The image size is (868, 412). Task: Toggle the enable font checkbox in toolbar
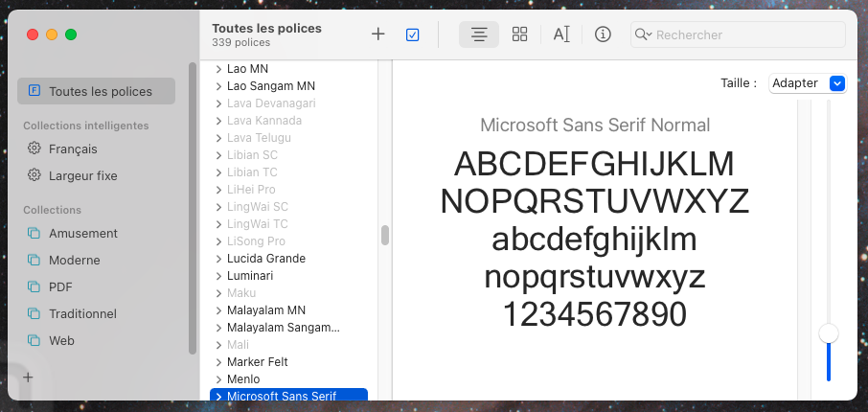click(x=413, y=34)
